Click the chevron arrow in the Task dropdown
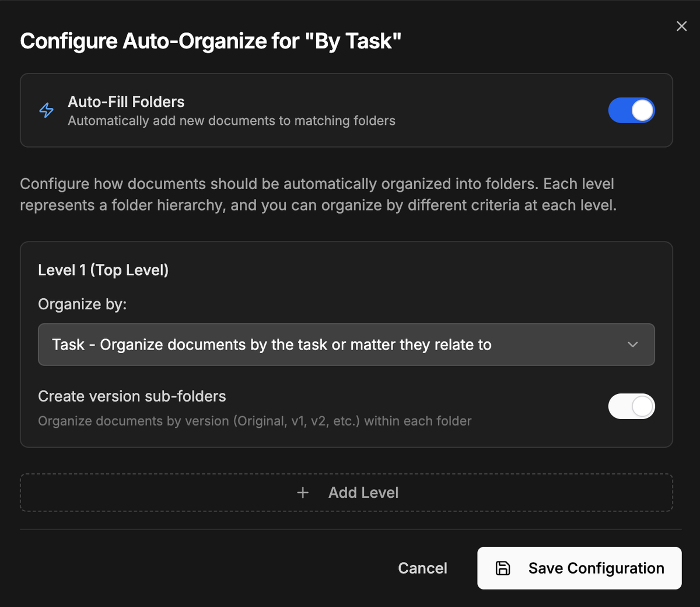The width and height of the screenshot is (700, 607). (632, 344)
